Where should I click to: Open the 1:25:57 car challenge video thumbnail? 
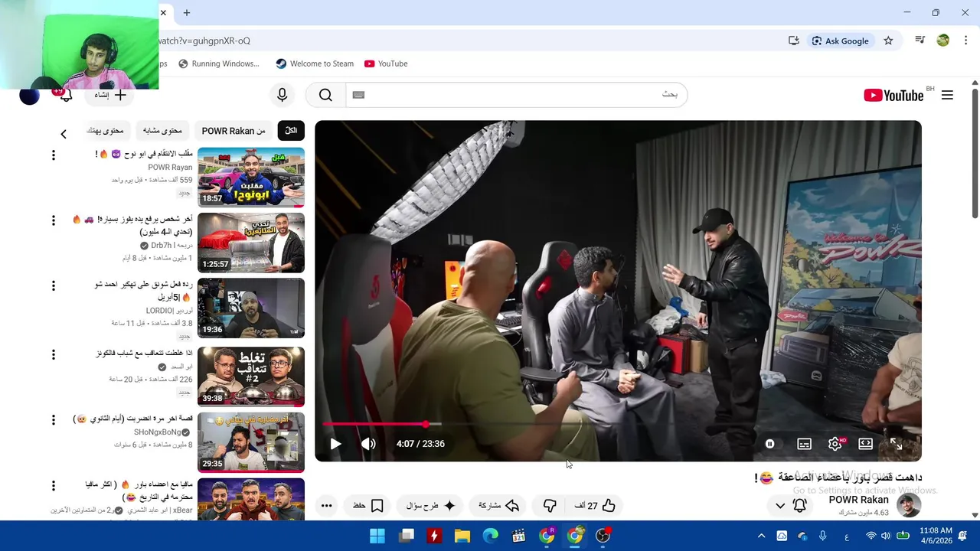tap(251, 243)
